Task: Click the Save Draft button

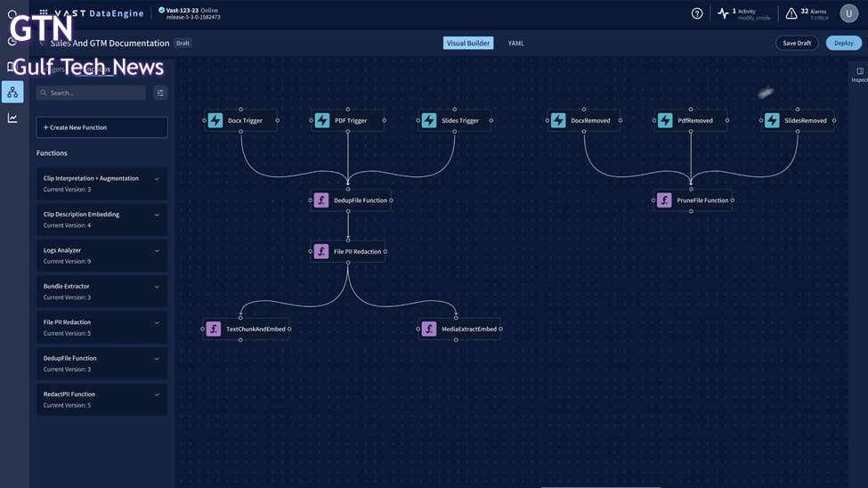Action: 797,43
